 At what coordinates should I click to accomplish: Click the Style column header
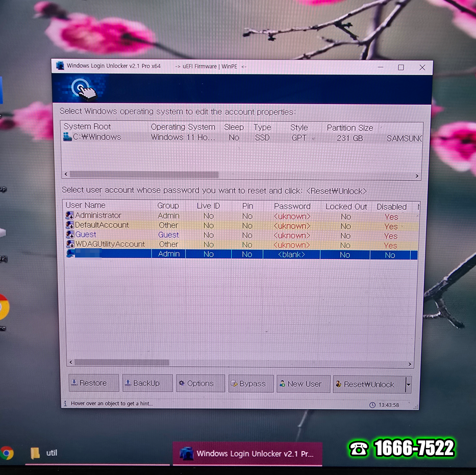point(299,128)
